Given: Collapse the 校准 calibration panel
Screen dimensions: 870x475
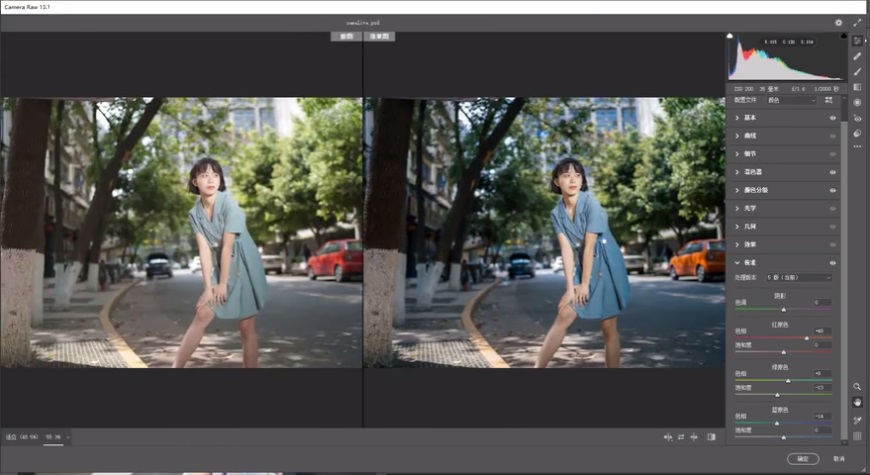Looking at the screenshot, I should click(x=737, y=262).
